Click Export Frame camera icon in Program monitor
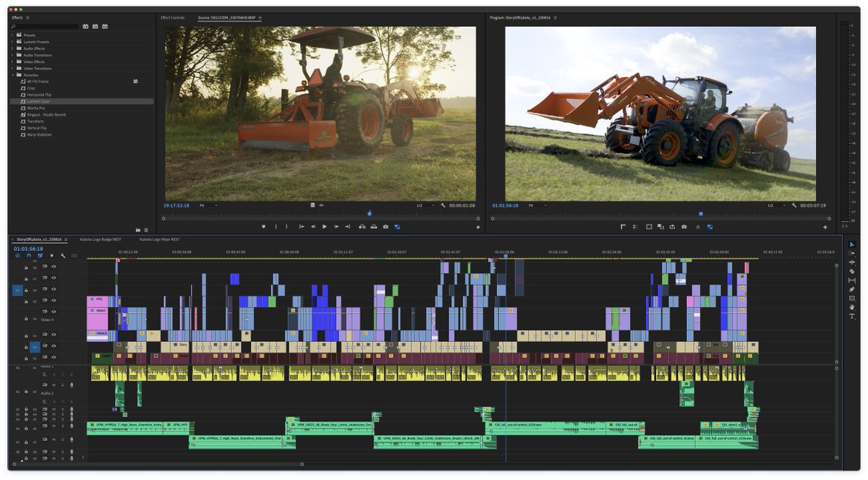Screen dimensions: 868x480 684,226
